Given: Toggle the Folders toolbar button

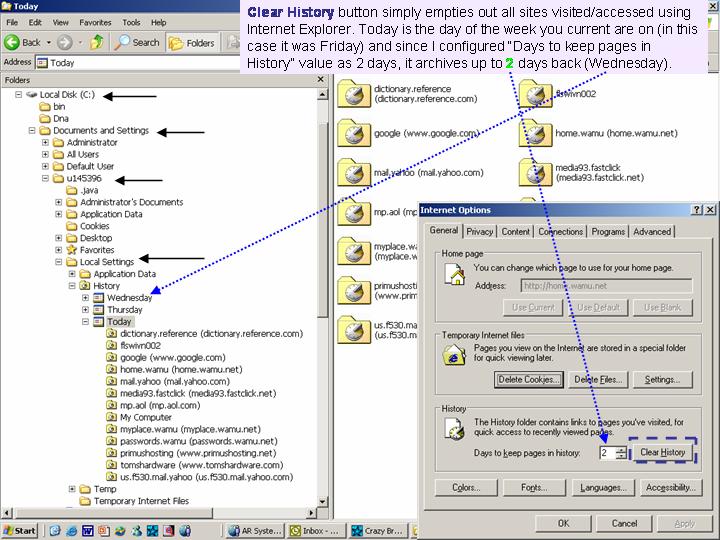Looking at the screenshot, I should [192, 43].
